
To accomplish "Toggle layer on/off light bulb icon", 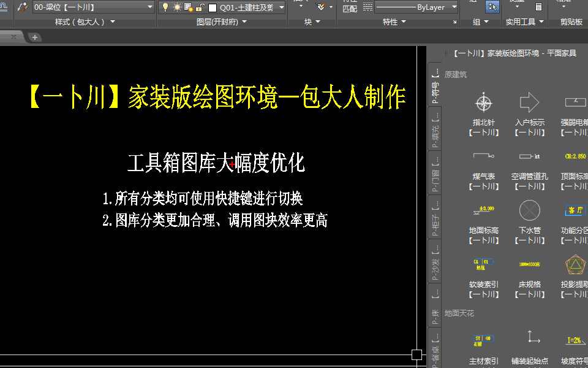I will (x=165, y=7).
